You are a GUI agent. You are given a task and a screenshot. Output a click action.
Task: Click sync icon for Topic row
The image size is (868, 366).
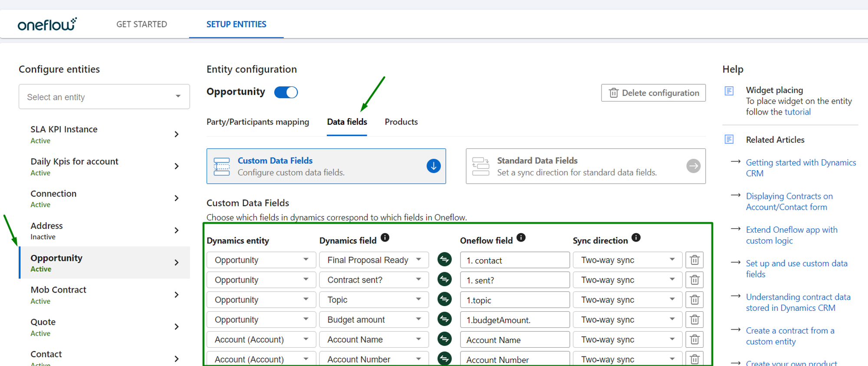pos(444,300)
